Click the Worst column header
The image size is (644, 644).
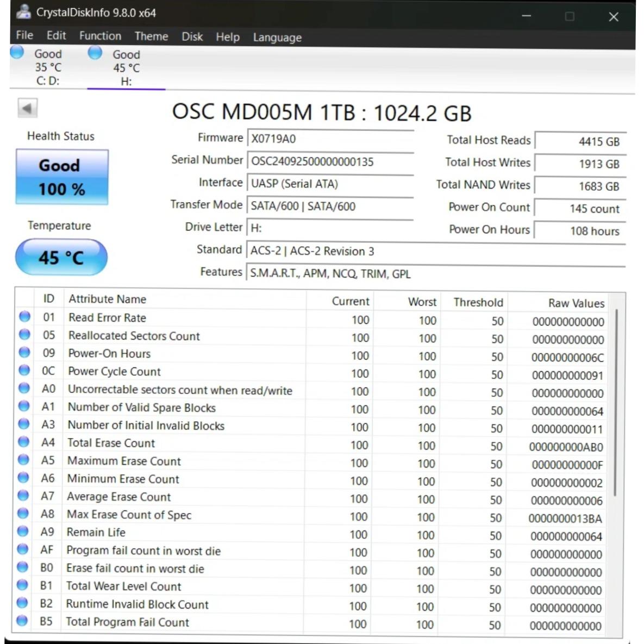tap(407, 302)
